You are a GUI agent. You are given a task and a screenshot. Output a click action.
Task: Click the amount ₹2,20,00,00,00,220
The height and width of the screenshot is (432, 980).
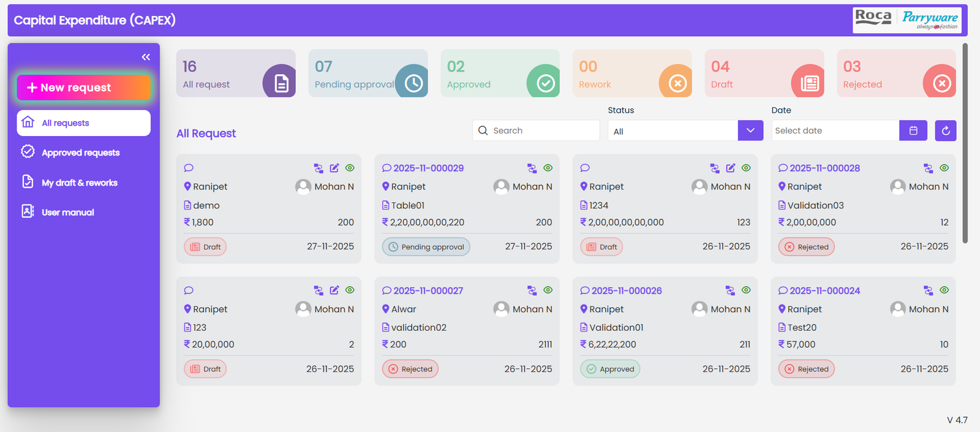(x=423, y=222)
